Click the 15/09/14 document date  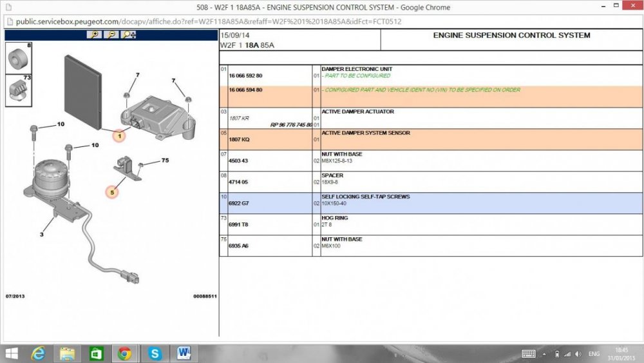coord(234,35)
